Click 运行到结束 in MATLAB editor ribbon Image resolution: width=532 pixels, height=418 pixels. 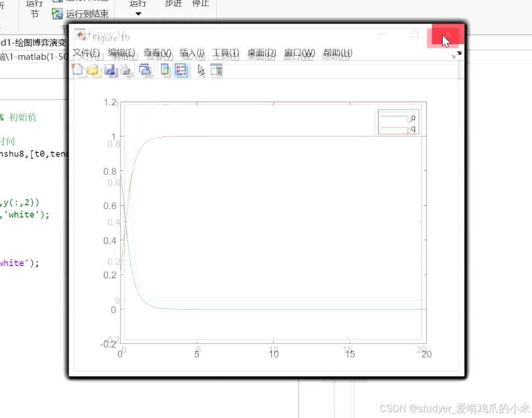click(x=87, y=14)
